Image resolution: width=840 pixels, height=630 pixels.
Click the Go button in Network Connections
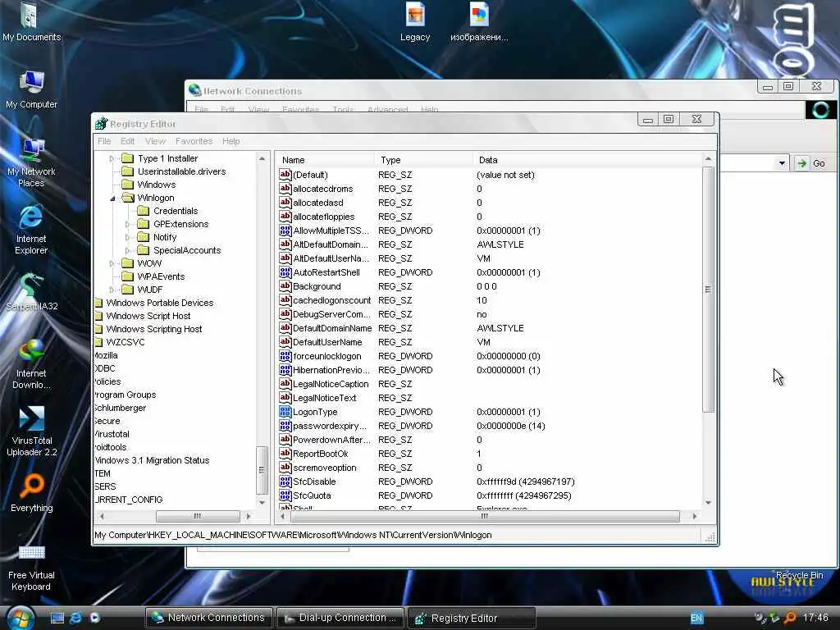811,163
